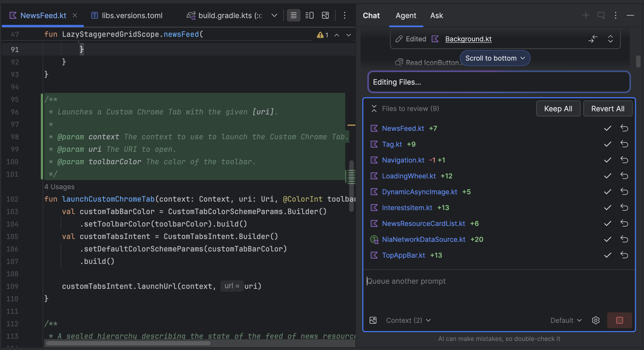Switch to the Ask tab
The height and width of the screenshot is (350, 644).
coord(436,16)
